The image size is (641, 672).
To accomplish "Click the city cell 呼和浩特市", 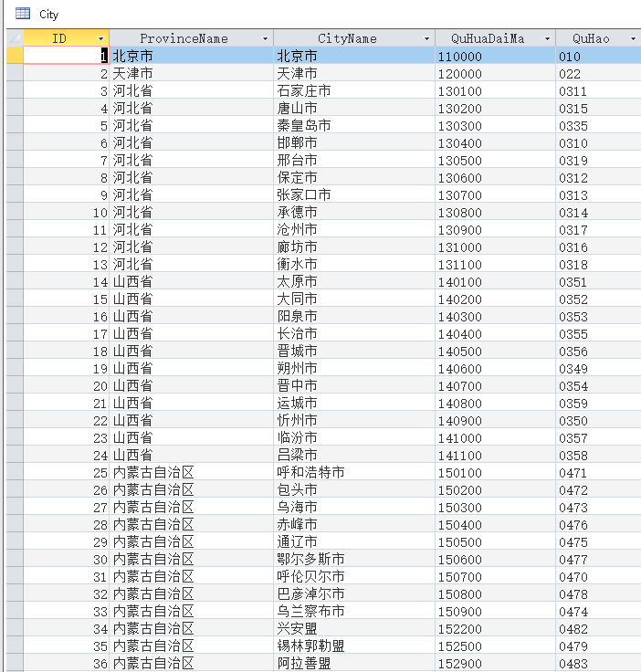I will pyautogui.click(x=354, y=472).
